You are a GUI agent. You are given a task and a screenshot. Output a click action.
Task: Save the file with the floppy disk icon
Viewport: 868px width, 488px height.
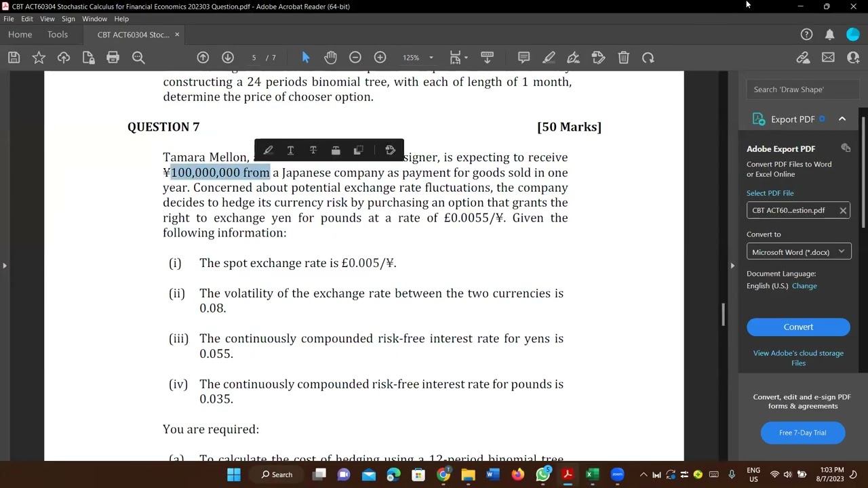point(14,58)
